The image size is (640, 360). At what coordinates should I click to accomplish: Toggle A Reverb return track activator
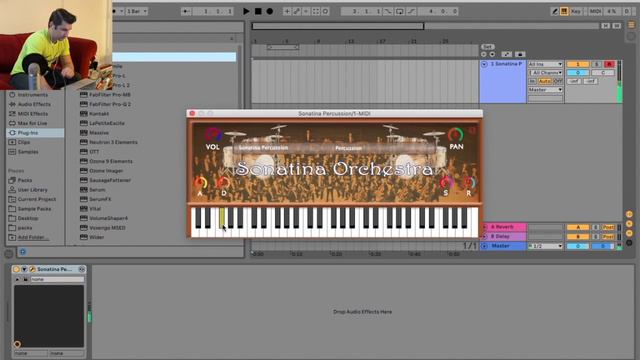pos(578,227)
